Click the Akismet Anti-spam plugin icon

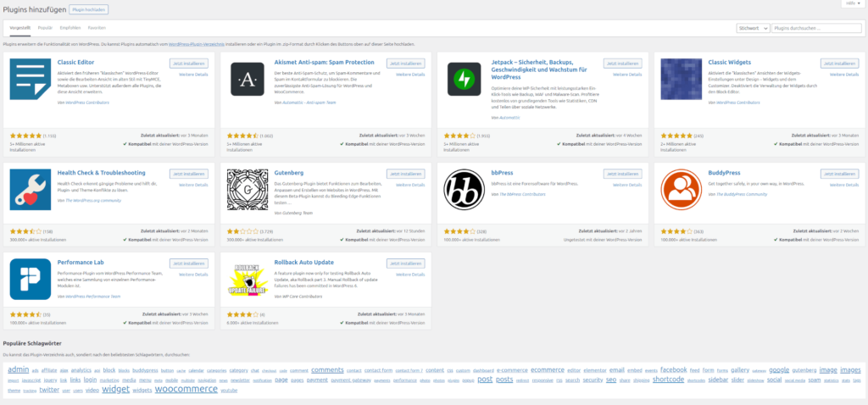[x=248, y=79]
